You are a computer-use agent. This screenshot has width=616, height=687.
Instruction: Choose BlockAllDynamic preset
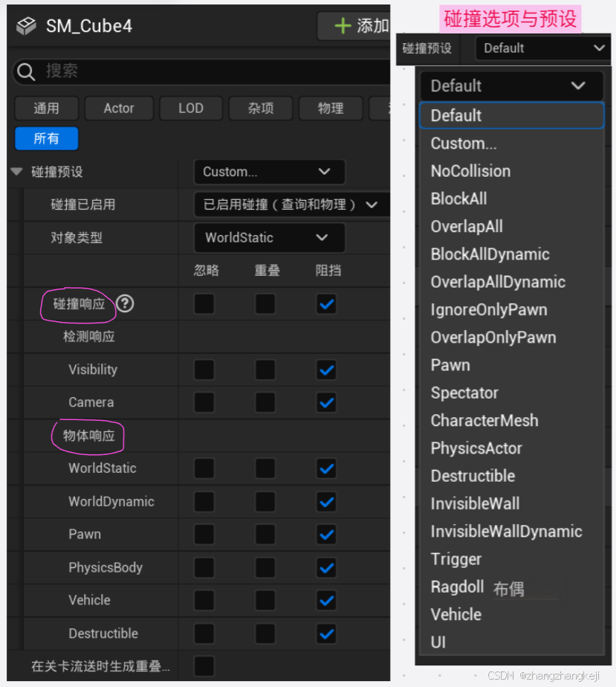[512, 254]
